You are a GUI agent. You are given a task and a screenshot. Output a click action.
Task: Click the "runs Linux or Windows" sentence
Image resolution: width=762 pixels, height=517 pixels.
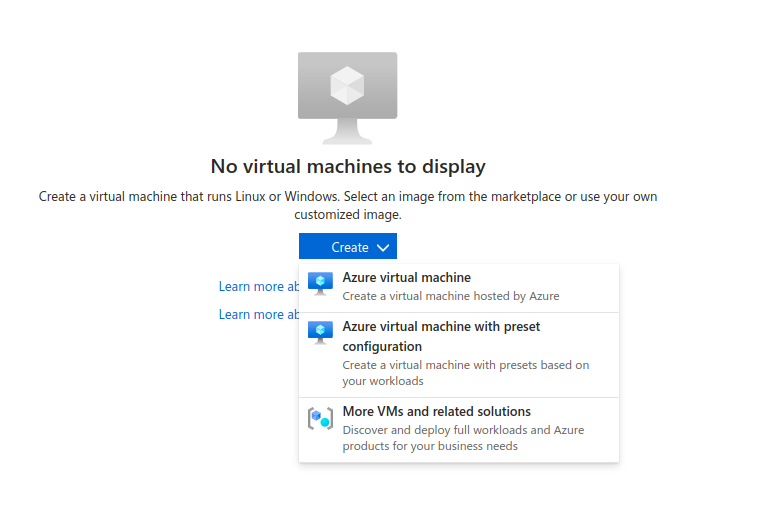pyautogui.click(x=347, y=197)
